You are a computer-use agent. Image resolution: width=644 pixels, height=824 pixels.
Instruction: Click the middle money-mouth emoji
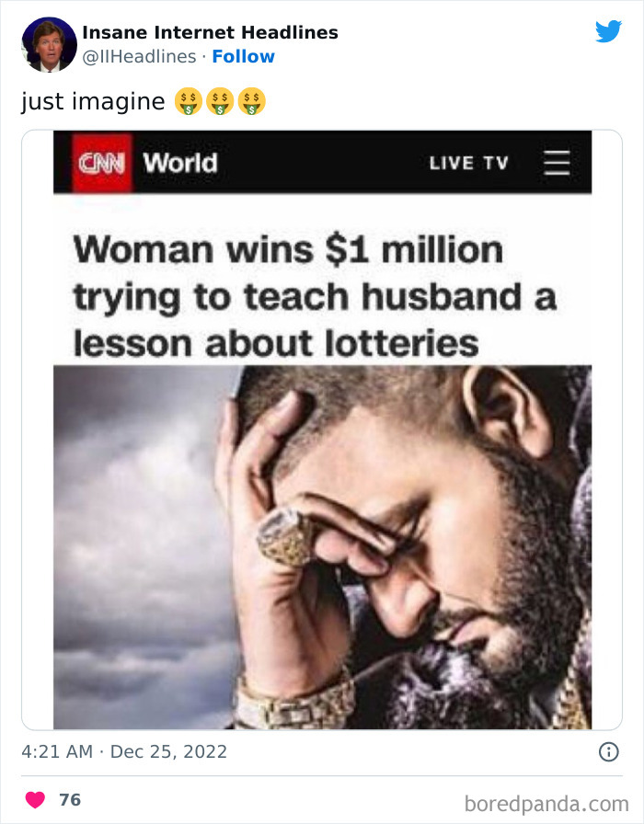point(220,101)
